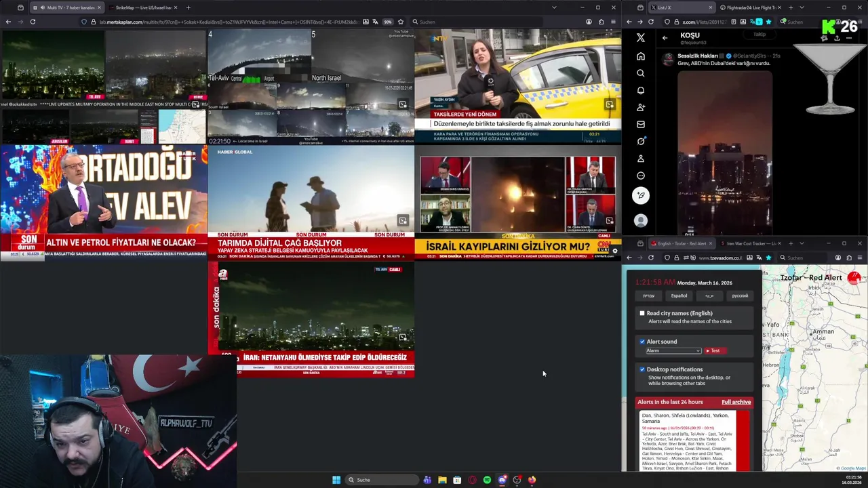Toggle the Desktop notifications checkbox
The width and height of the screenshot is (868, 488).
642,369
